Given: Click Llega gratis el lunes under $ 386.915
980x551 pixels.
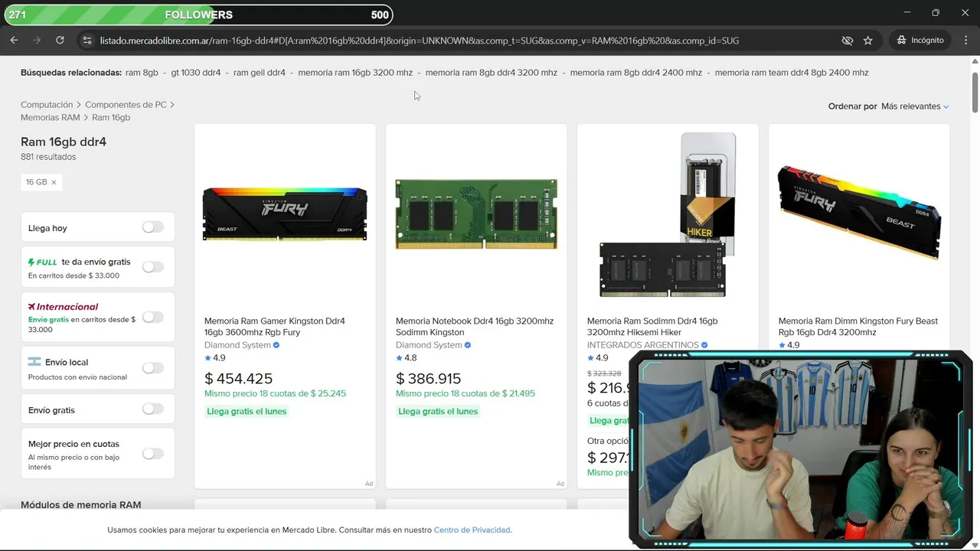Looking at the screenshot, I should [438, 412].
